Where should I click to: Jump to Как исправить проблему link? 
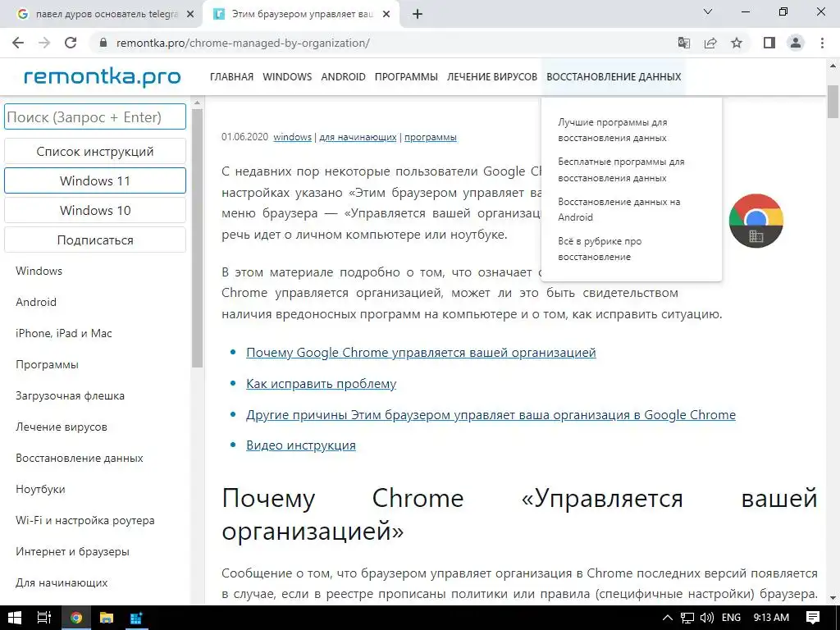321,384
